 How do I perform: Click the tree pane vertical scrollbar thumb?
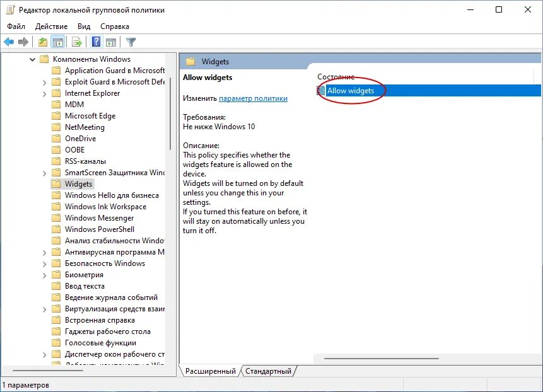170,113
